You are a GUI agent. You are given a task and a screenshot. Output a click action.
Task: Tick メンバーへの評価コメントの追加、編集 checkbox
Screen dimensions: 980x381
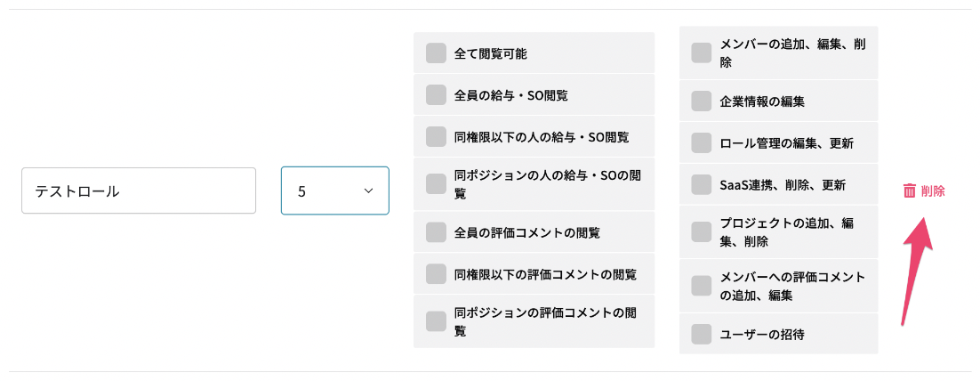702,285
